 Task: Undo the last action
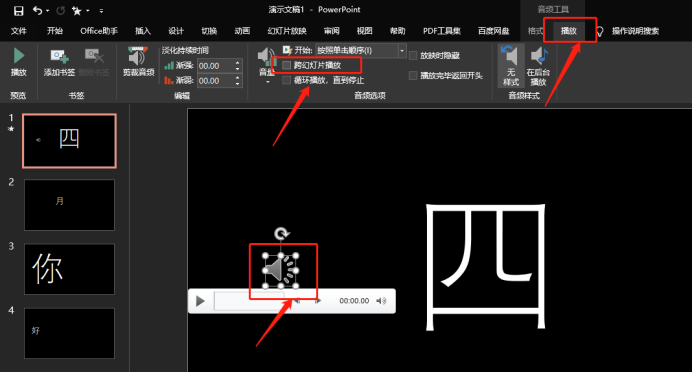pos(38,11)
